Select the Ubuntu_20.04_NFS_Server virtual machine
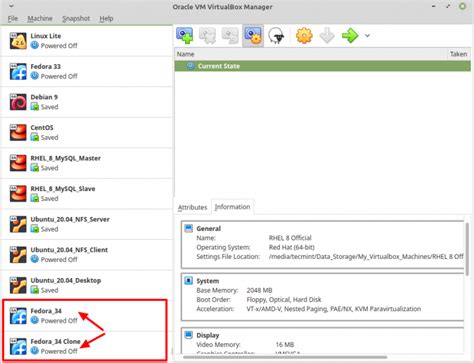The height and width of the screenshot is (363, 474). (87, 224)
